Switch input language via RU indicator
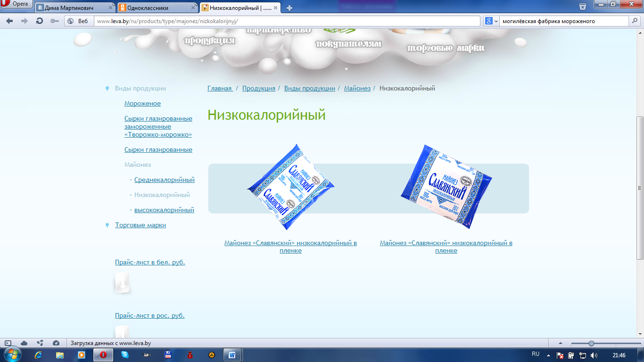644x362 pixels. pyautogui.click(x=536, y=354)
